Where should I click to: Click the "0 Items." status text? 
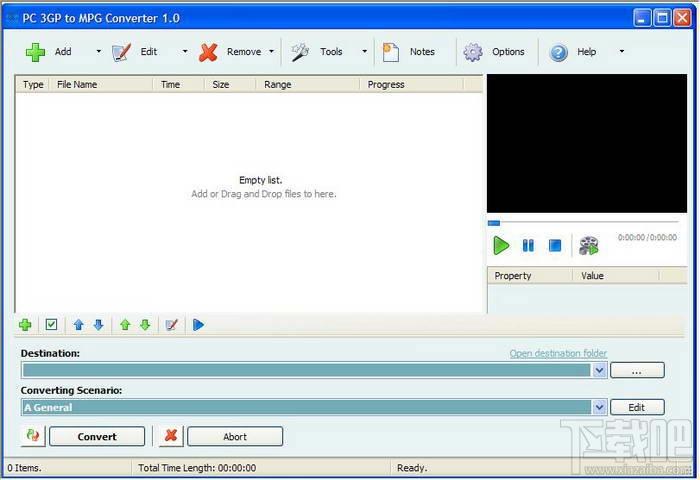point(24,468)
